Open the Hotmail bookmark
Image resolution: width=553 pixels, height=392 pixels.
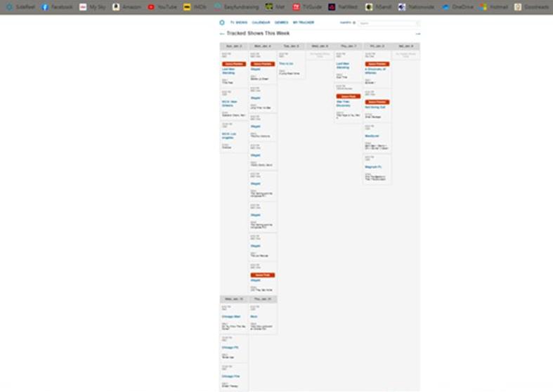[494, 7]
